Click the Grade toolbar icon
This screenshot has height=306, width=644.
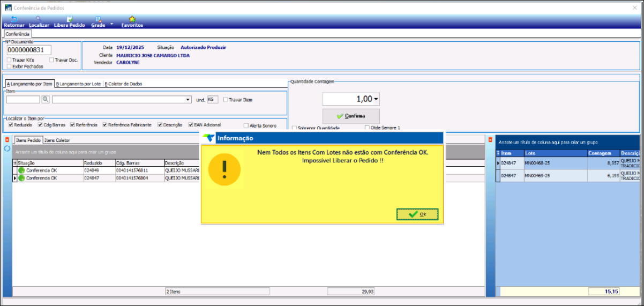click(98, 19)
